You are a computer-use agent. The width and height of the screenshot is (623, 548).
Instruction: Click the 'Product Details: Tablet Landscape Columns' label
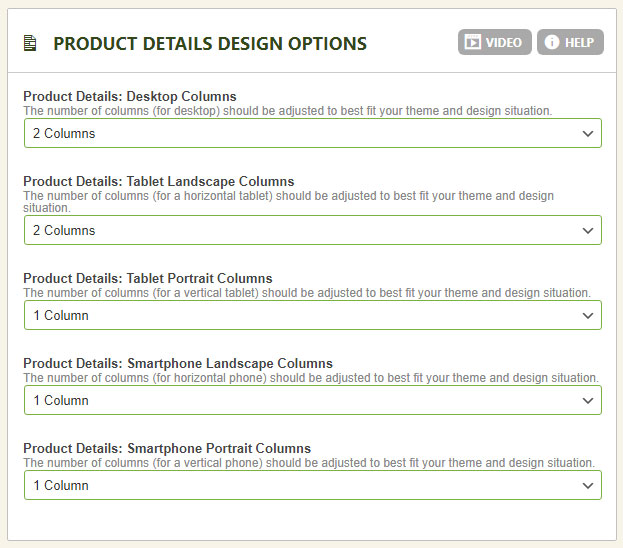pos(159,182)
